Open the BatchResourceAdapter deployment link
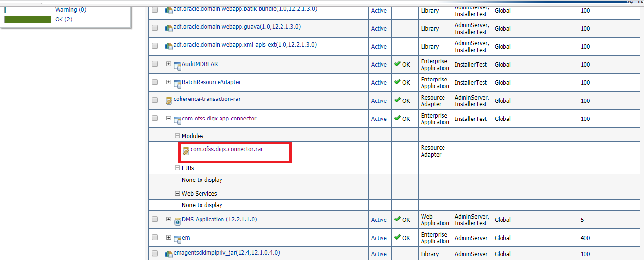The width and height of the screenshot is (644, 260). [211, 82]
